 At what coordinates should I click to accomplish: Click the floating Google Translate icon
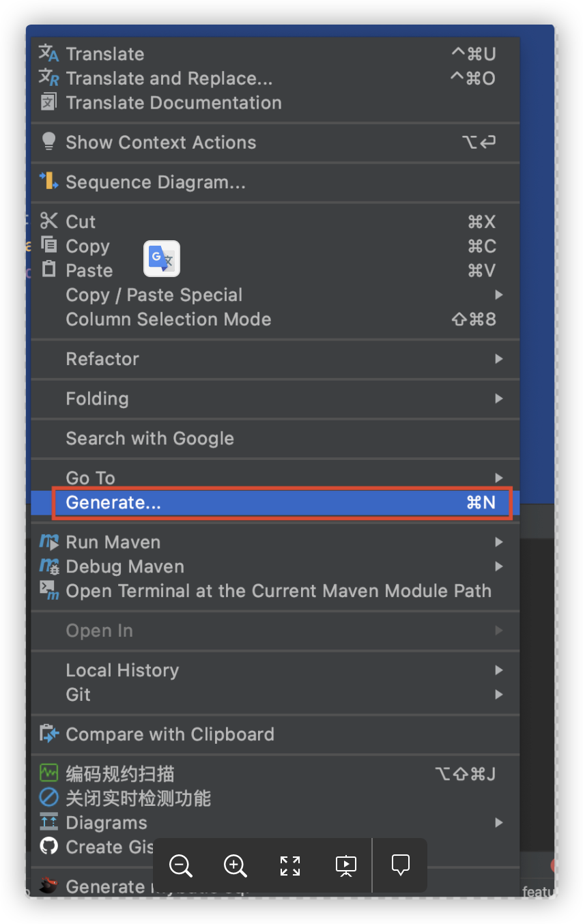pos(162,259)
